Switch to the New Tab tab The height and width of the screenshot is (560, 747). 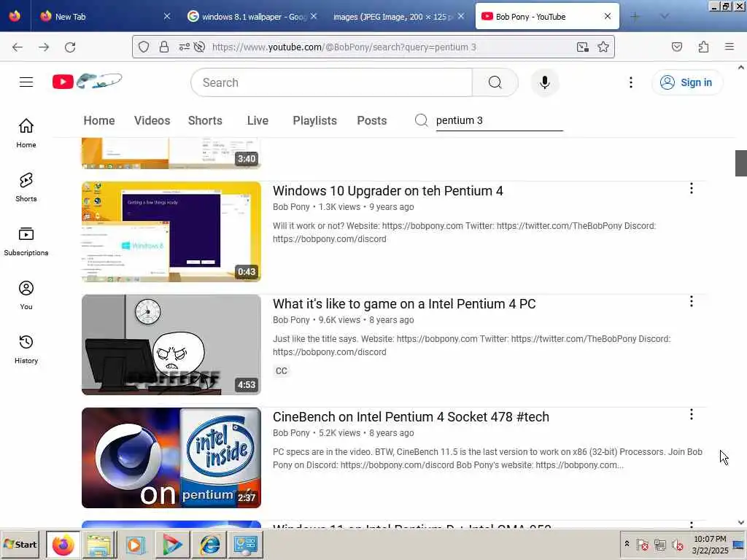pos(105,16)
